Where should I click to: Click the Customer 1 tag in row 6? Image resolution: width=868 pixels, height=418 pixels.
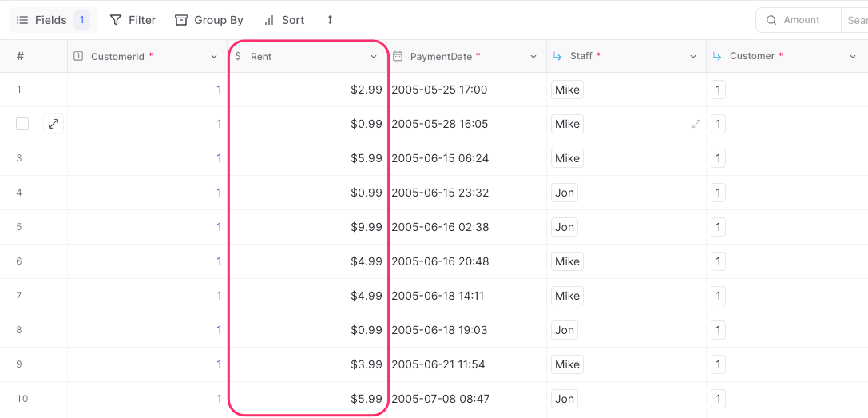pos(718,261)
